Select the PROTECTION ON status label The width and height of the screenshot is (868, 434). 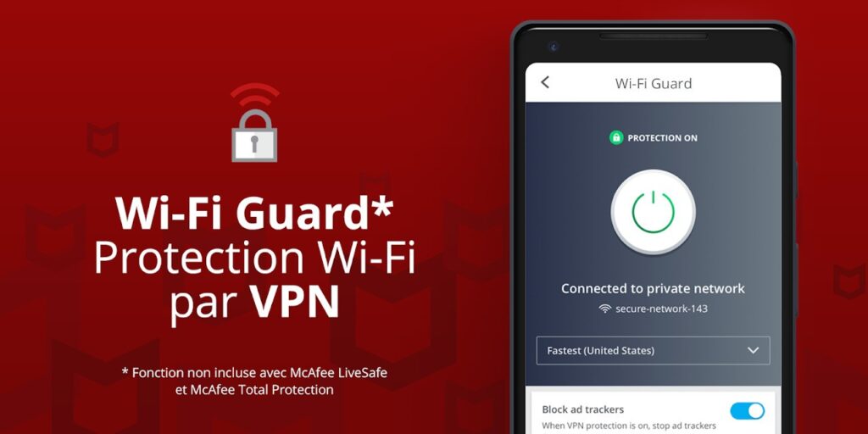pos(662,138)
